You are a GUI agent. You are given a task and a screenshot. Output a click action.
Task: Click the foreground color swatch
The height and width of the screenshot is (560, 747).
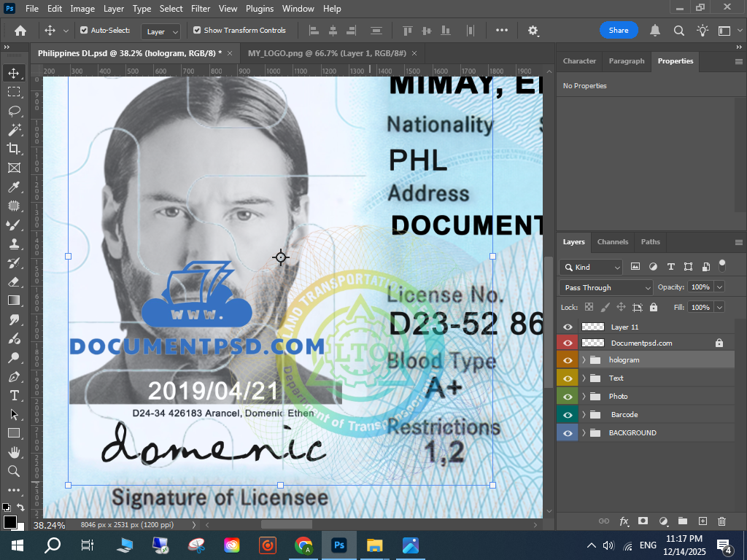(x=9, y=521)
